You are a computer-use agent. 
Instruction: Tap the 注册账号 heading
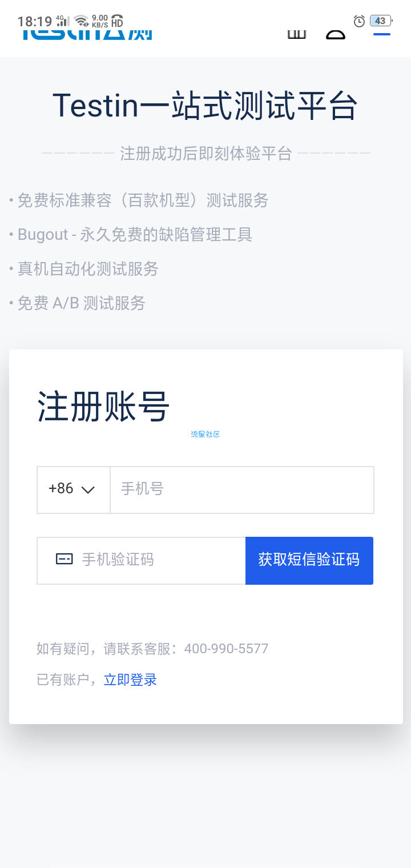103,407
